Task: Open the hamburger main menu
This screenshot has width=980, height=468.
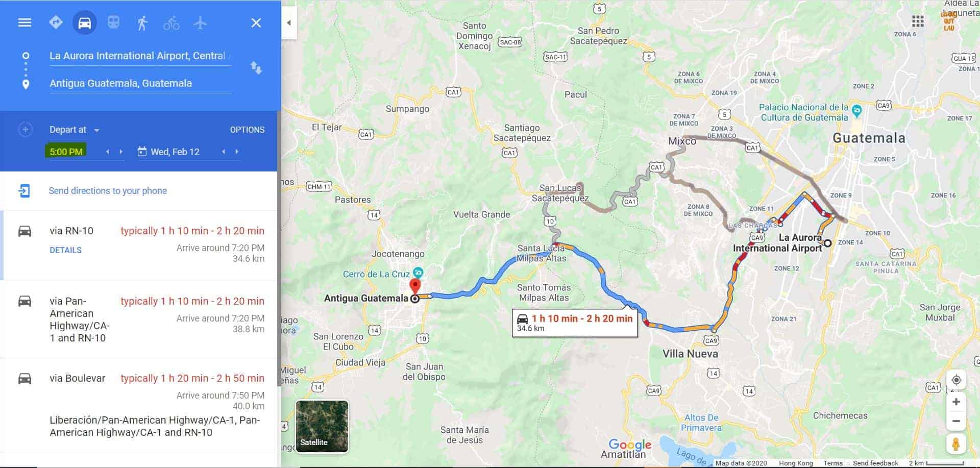Action: (24, 23)
